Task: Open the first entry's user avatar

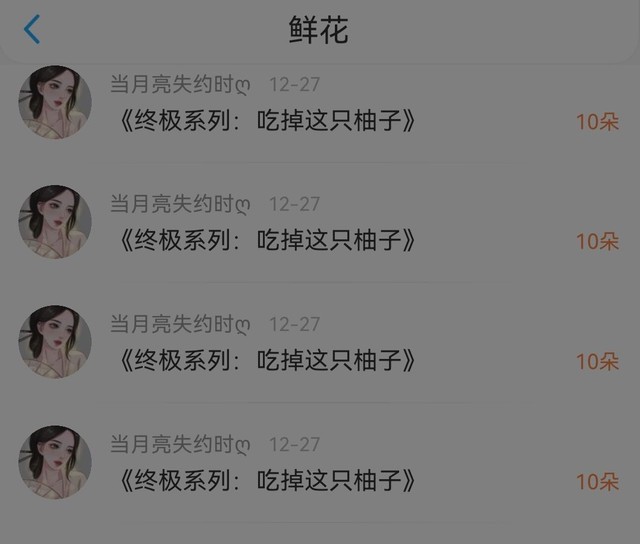Action: [55, 102]
